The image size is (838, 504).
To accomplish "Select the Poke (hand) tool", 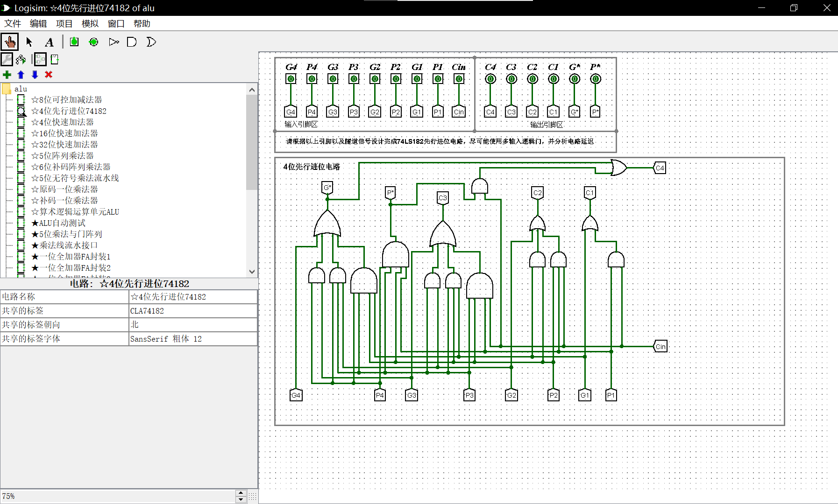I will (x=9, y=42).
